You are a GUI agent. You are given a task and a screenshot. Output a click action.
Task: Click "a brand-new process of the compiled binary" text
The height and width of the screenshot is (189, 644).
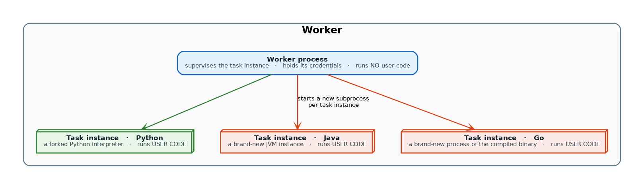[473, 145]
